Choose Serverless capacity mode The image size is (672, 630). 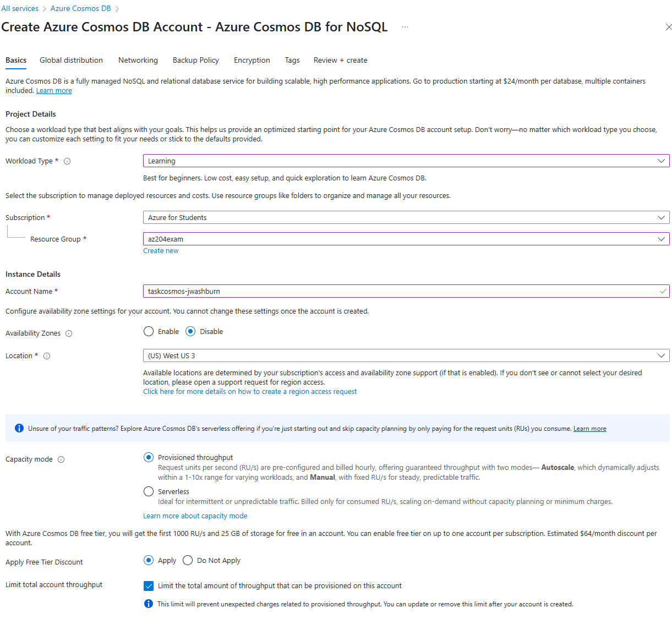pyautogui.click(x=149, y=491)
